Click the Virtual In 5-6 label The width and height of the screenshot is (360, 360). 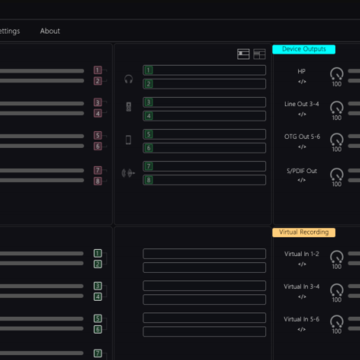302,319
